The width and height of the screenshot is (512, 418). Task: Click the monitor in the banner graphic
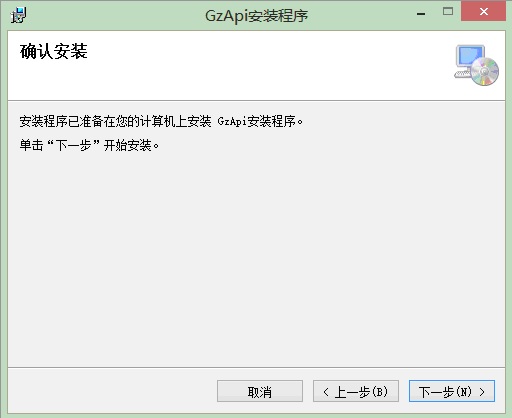tap(470, 57)
